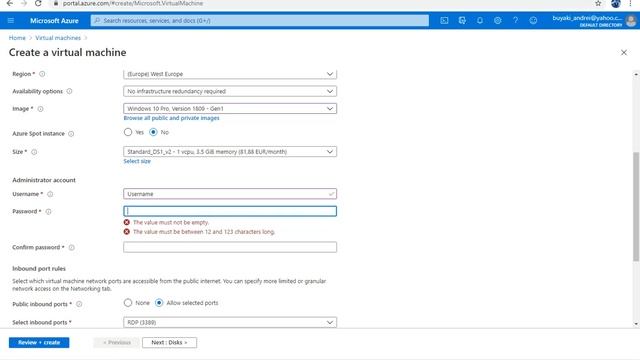Go back in the browser
This screenshot has height=360, width=640.
pyautogui.click(x=10, y=3)
